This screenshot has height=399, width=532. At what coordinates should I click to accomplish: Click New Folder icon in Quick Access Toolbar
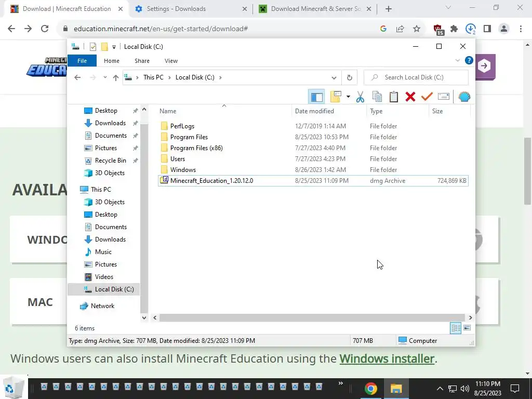coord(104,47)
